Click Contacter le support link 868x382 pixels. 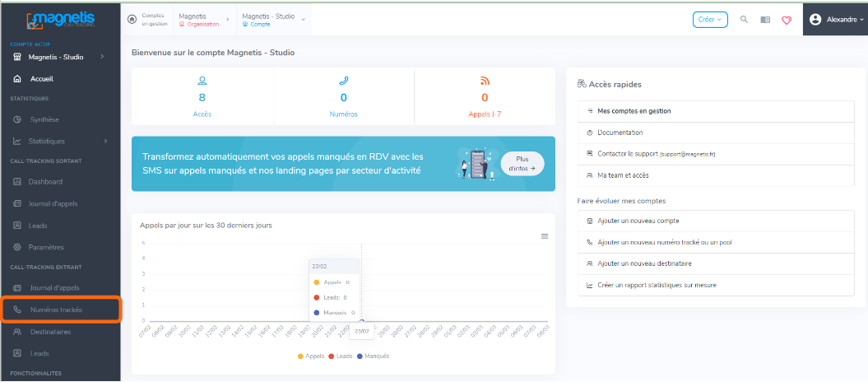[x=716, y=154]
